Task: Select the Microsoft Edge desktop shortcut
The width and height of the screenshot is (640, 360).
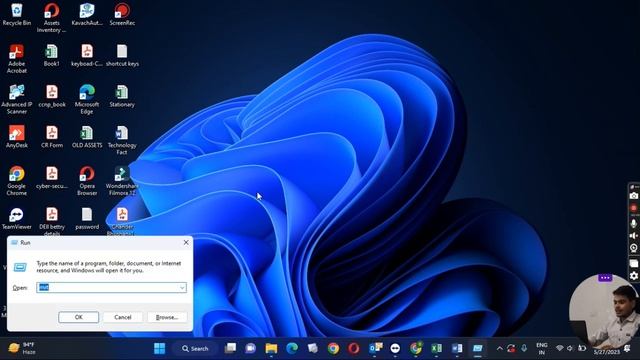Action: point(87,100)
